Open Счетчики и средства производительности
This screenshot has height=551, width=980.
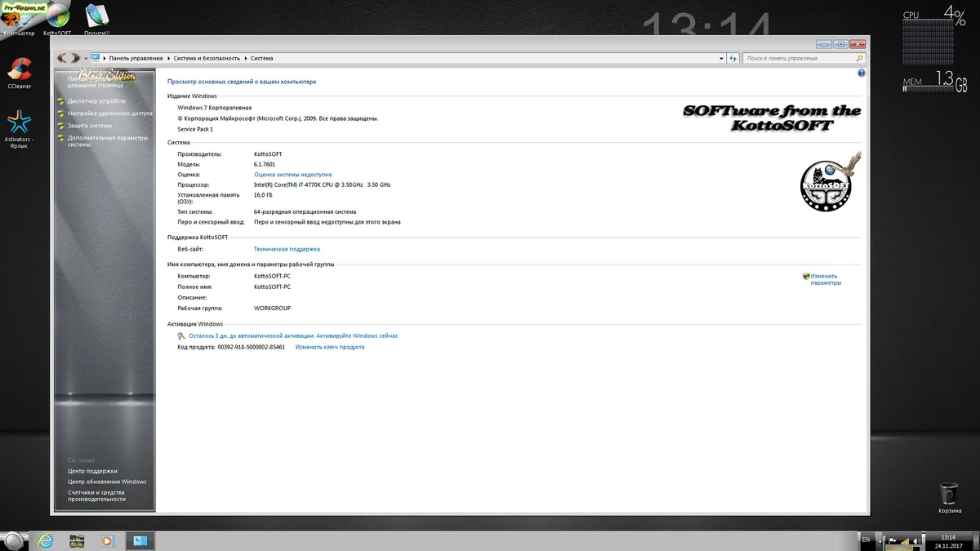[96, 495]
